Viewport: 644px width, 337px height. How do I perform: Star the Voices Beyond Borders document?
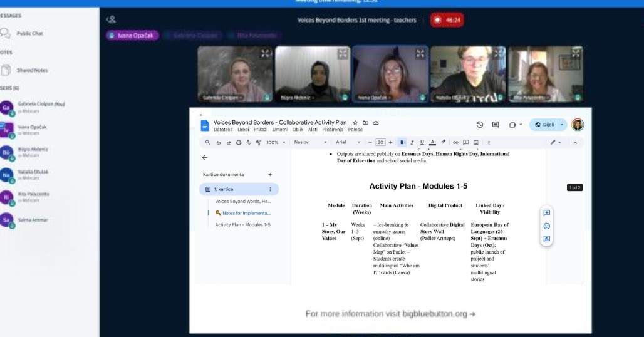[x=355, y=122]
